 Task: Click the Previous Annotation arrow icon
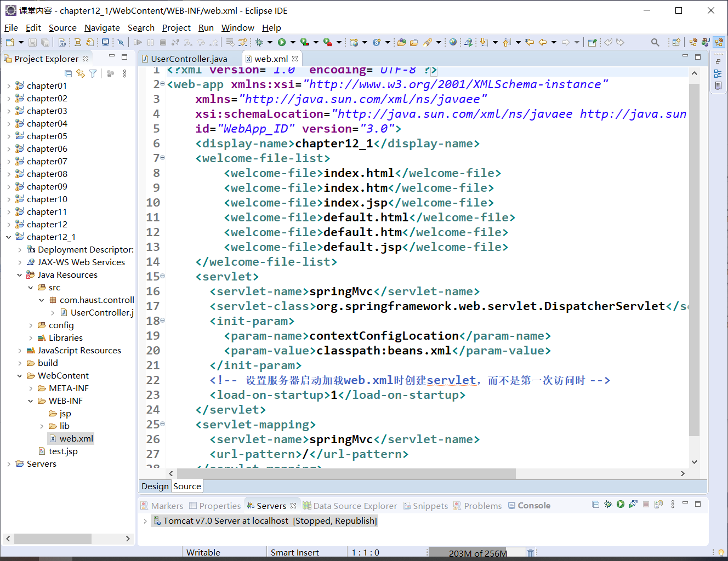pyautogui.click(x=506, y=42)
